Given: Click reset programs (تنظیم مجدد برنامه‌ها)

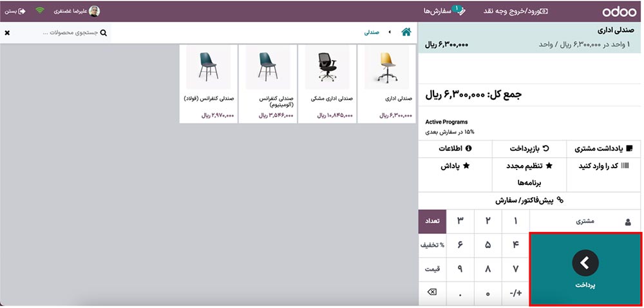Looking at the screenshot, I should tap(529, 174).
